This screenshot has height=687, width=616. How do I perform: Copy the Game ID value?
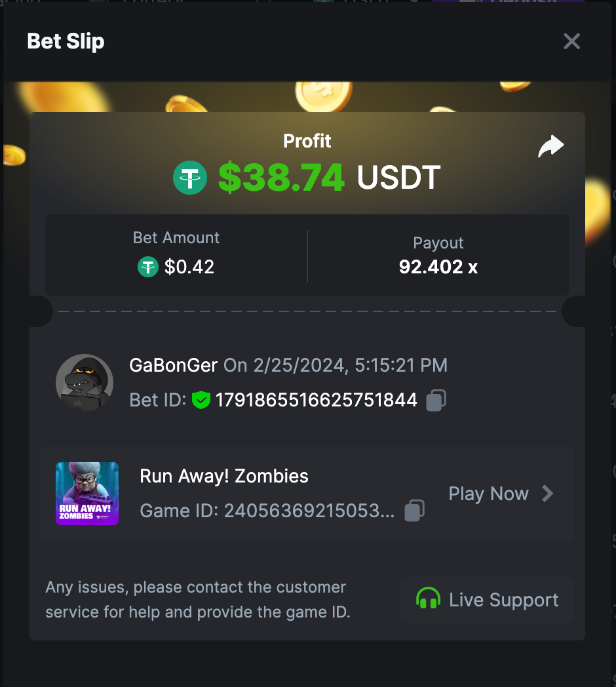point(414,511)
